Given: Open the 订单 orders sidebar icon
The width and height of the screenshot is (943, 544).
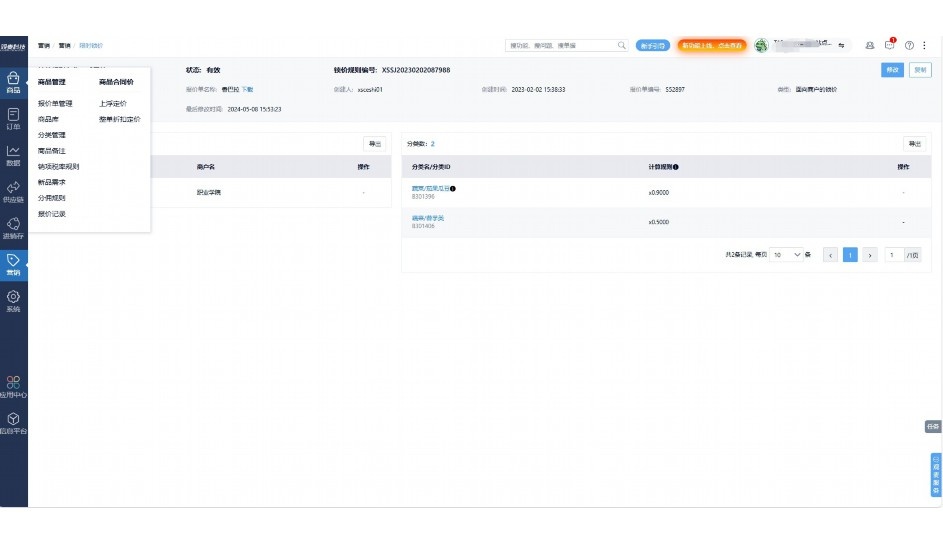Looking at the screenshot, I should click(x=13, y=119).
